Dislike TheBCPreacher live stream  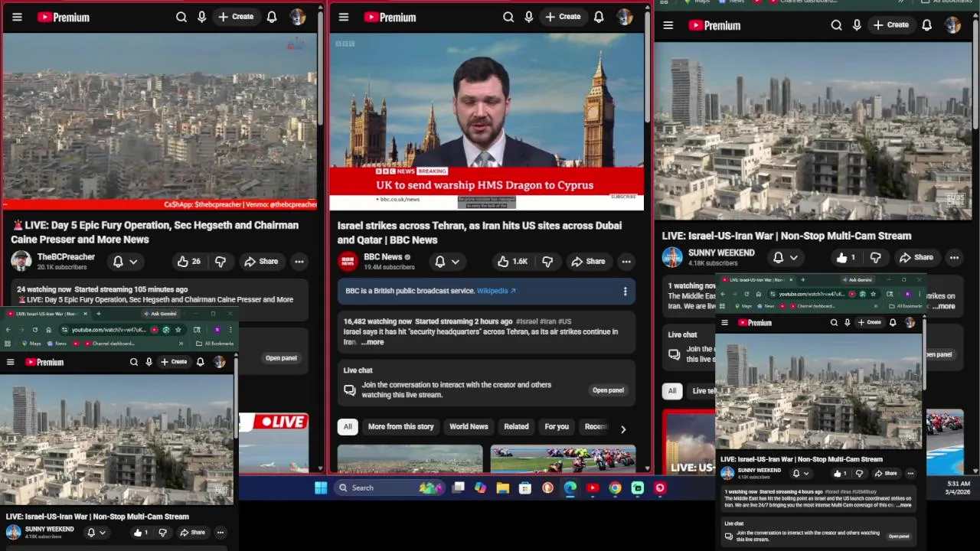click(x=220, y=262)
